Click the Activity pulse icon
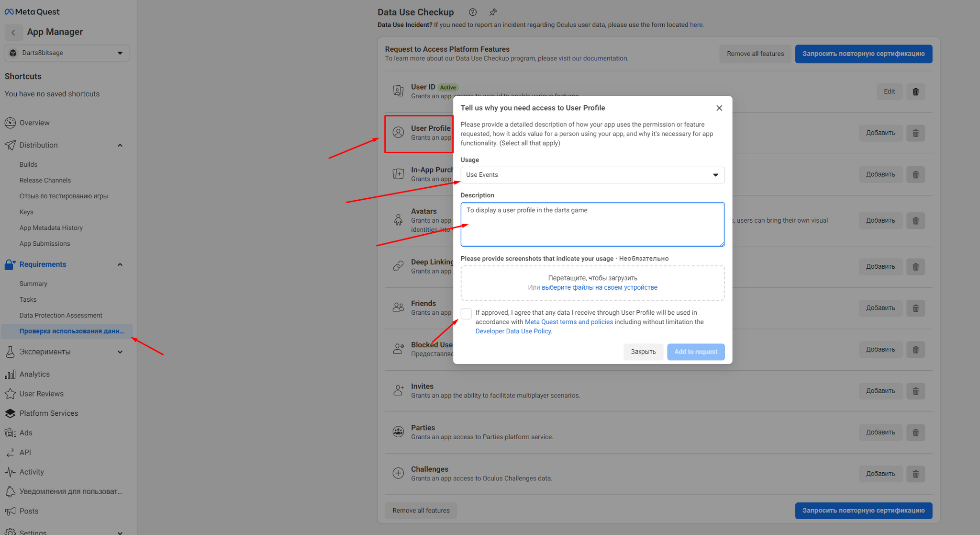This screenshot has height=535, width=980. [x=10, y=472]
